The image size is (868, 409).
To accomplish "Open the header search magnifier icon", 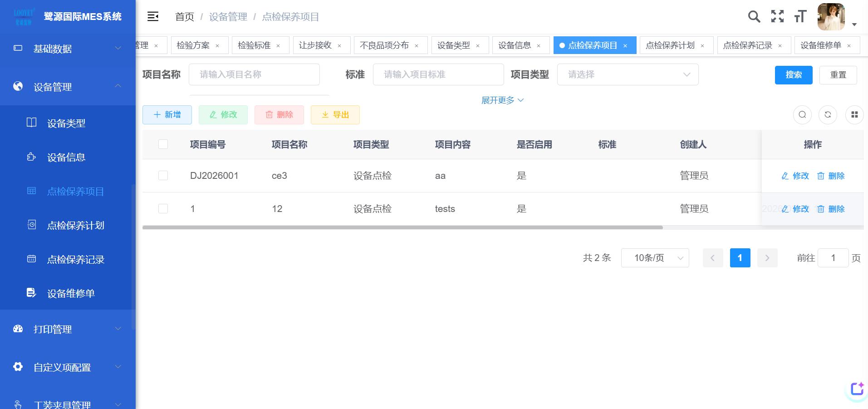I will point(754,17).
